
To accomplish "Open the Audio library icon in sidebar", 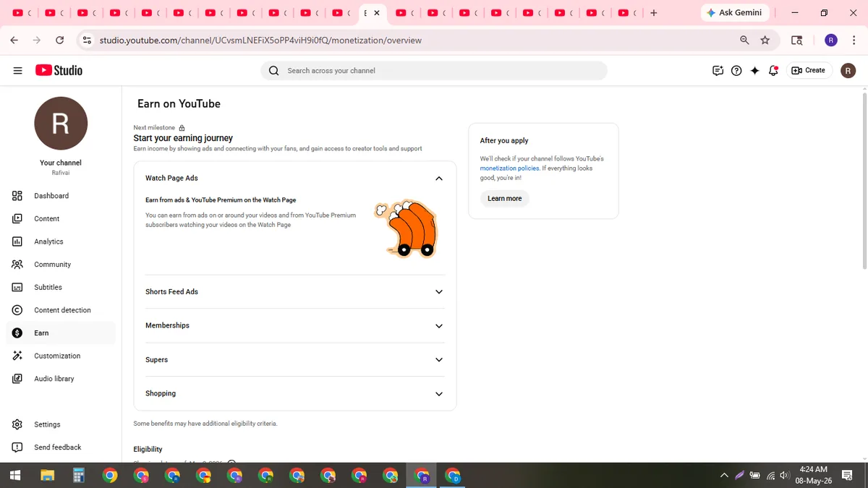I will tap(17, 379).
